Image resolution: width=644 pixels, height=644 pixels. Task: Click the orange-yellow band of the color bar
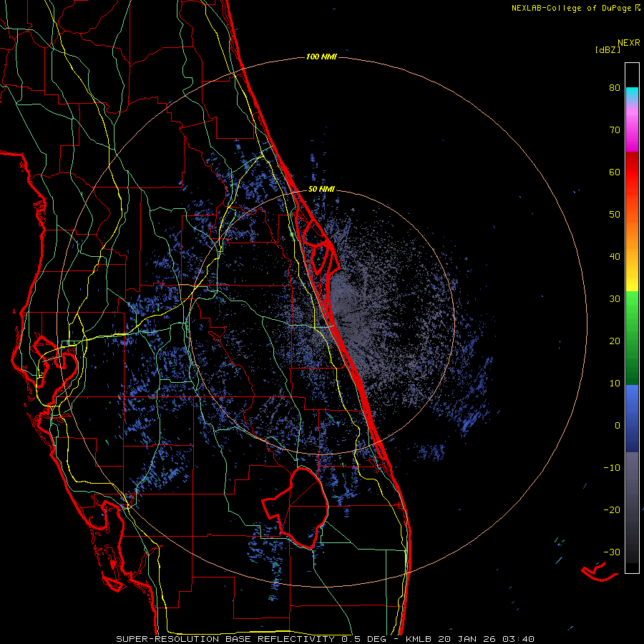pos(632,253)
